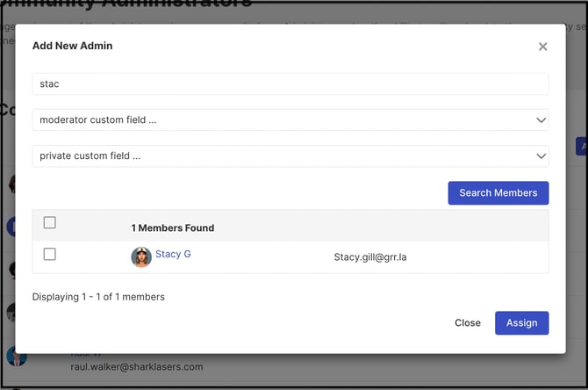Click the Stacy.gill@grr.la email address
The image size is (588, 390).
(376, 257)
